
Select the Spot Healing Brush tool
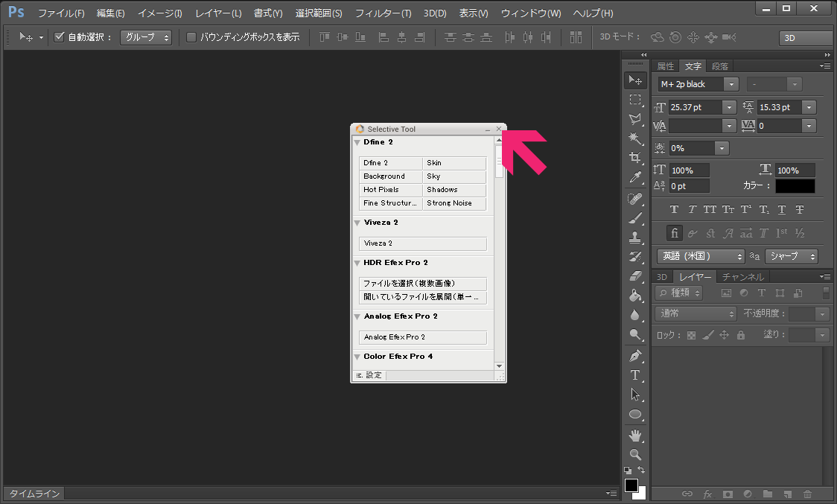(634, 199)
